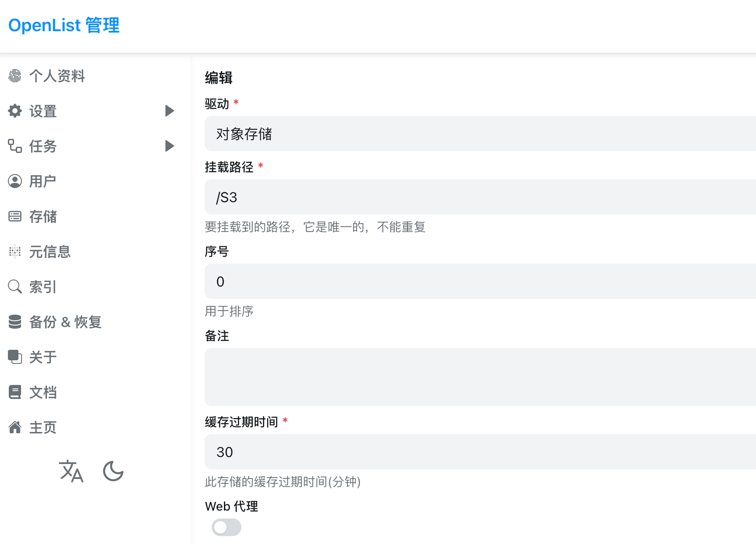Click into the empty 备注 textarea
This screenshot has width=756, height=544.
tap(480, 377)
